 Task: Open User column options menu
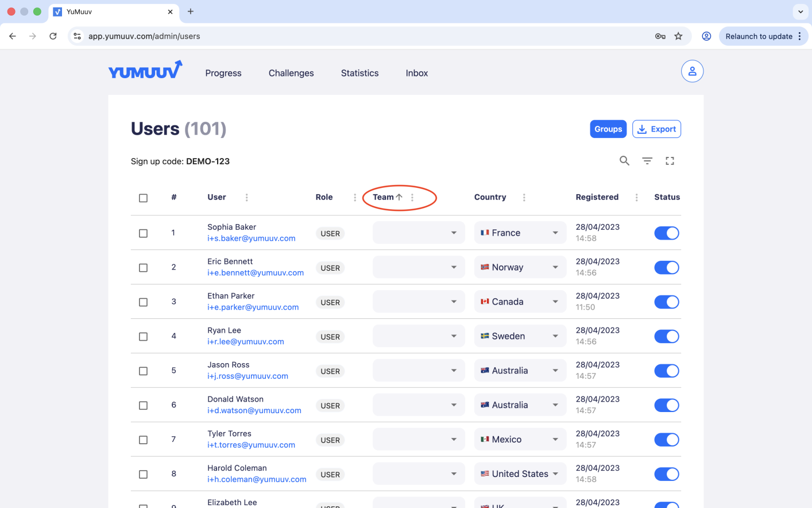coord(247,198)
